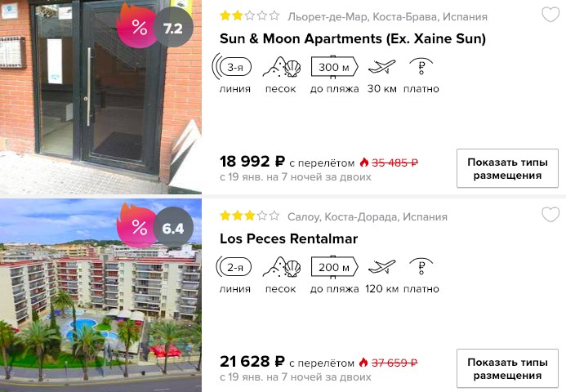Click the 2-я линия beach line icon
Viewport: 566px width, 392px height.
(x=234, y=267)
